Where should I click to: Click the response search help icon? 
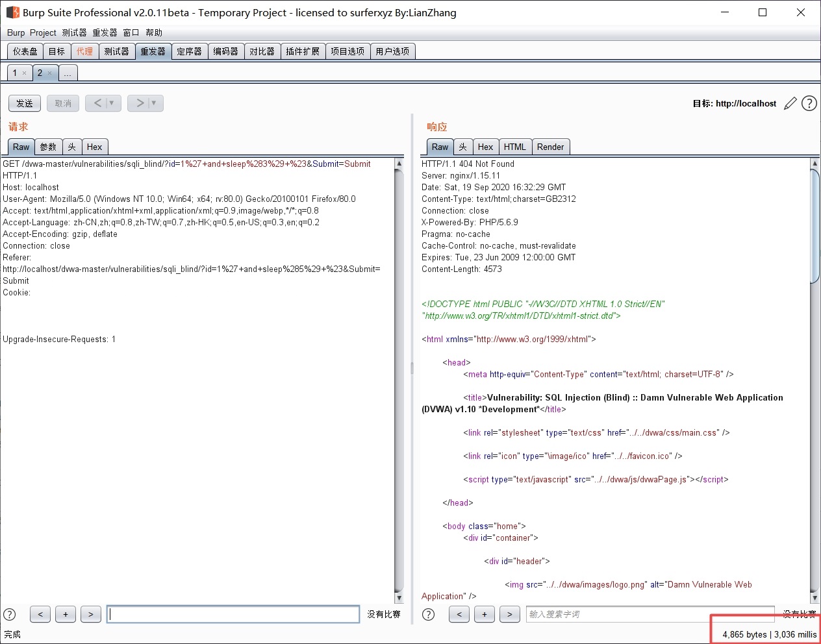(x=428, y=614)
